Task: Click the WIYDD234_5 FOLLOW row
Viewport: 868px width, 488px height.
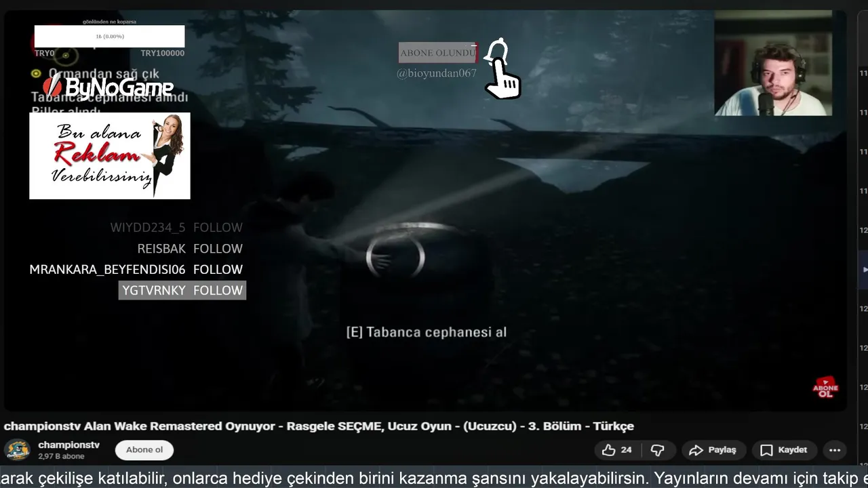Action: [176, 227]
